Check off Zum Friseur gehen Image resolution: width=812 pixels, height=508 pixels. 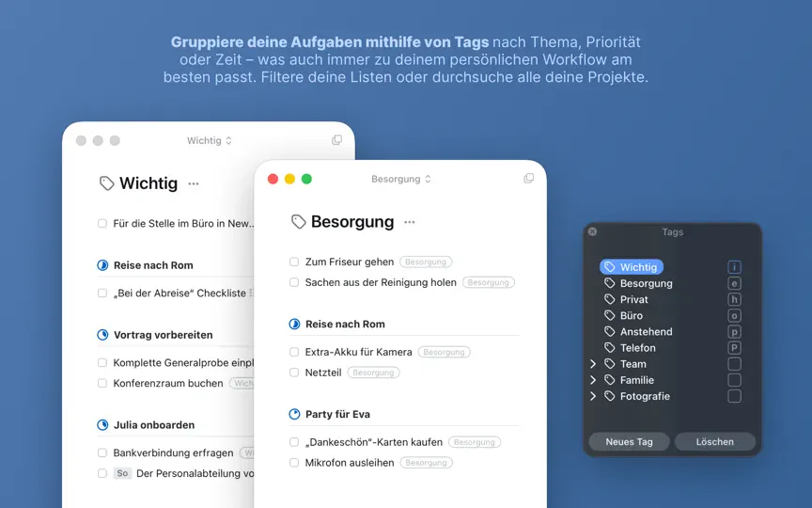click(x=294, y=262)
